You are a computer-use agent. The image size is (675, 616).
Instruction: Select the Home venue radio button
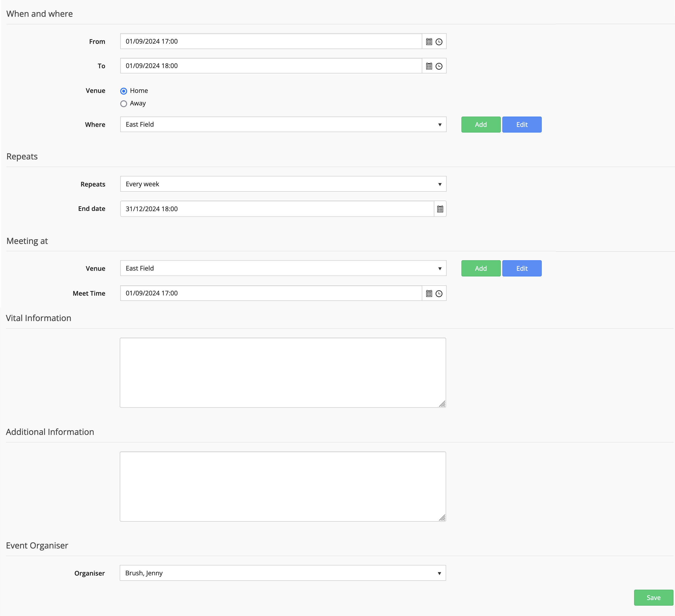tap(124, 91)
